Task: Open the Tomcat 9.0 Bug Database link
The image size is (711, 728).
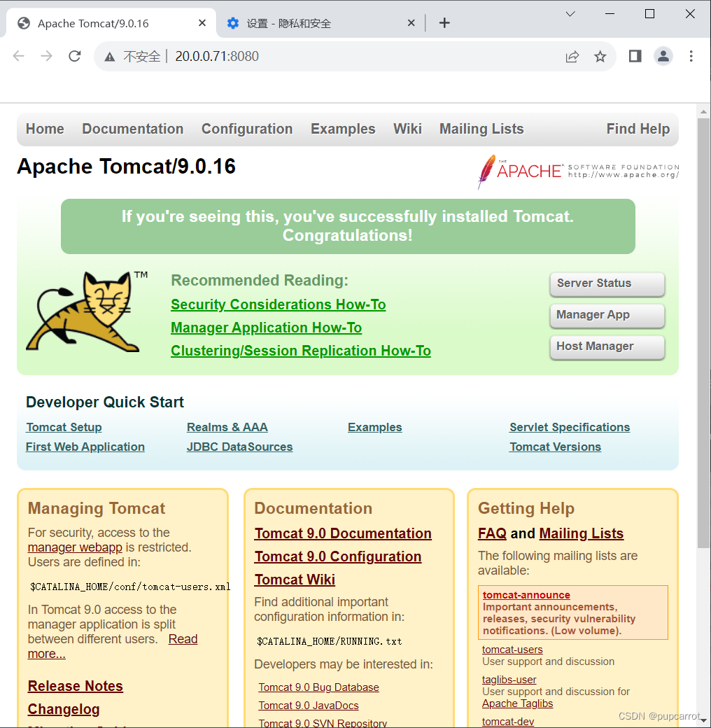Action: 318,687
